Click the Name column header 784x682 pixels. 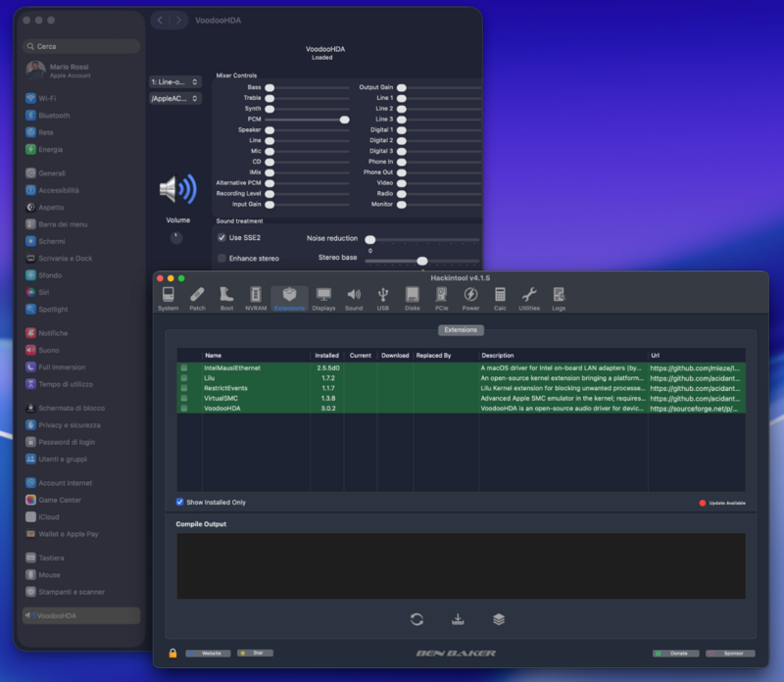pyautogui.click(x=256, y=356)
